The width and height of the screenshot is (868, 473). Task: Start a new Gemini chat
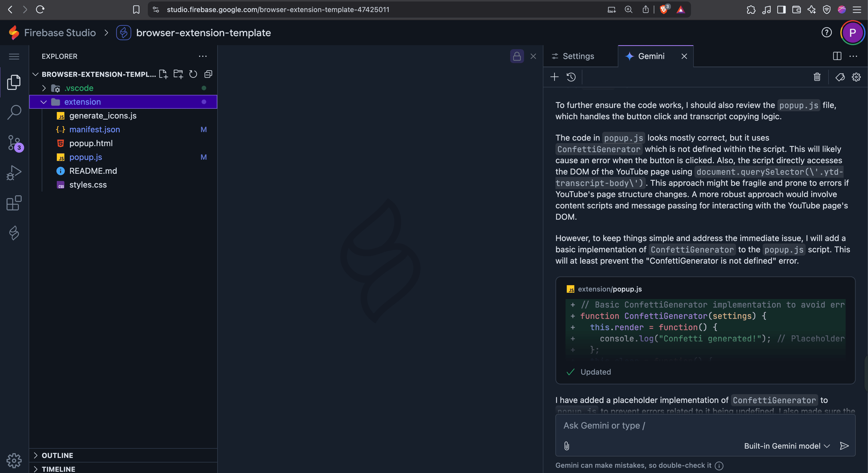click(x=554, y=77)
